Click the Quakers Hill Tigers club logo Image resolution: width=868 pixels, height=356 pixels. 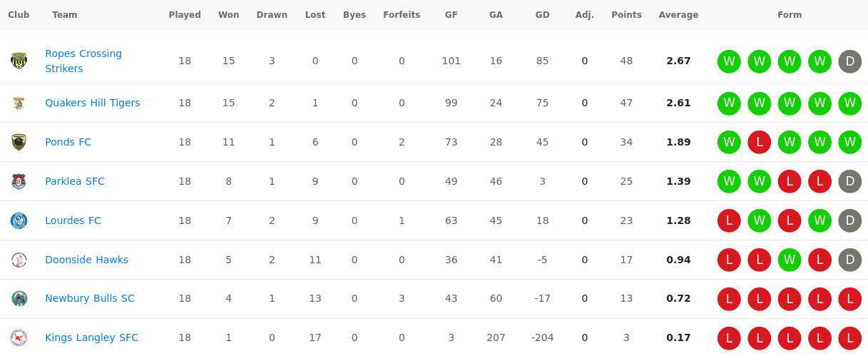click(x=19, y=103)
